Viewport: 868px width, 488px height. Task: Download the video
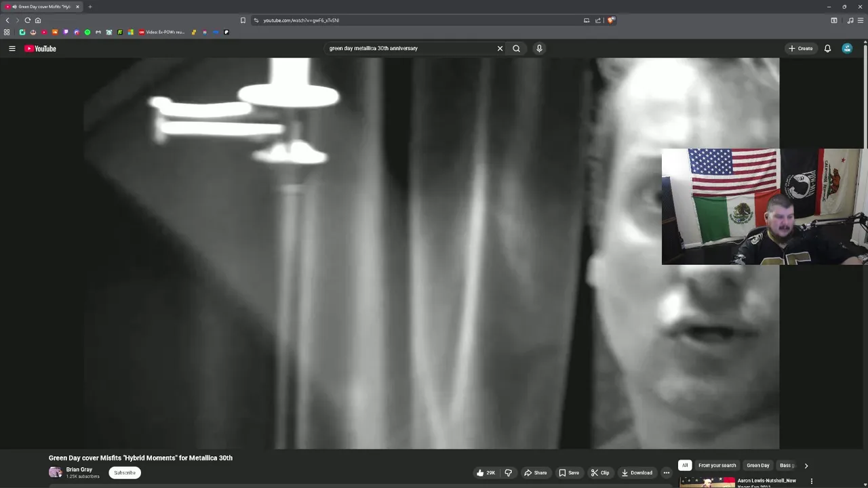(x=637, y=472)
